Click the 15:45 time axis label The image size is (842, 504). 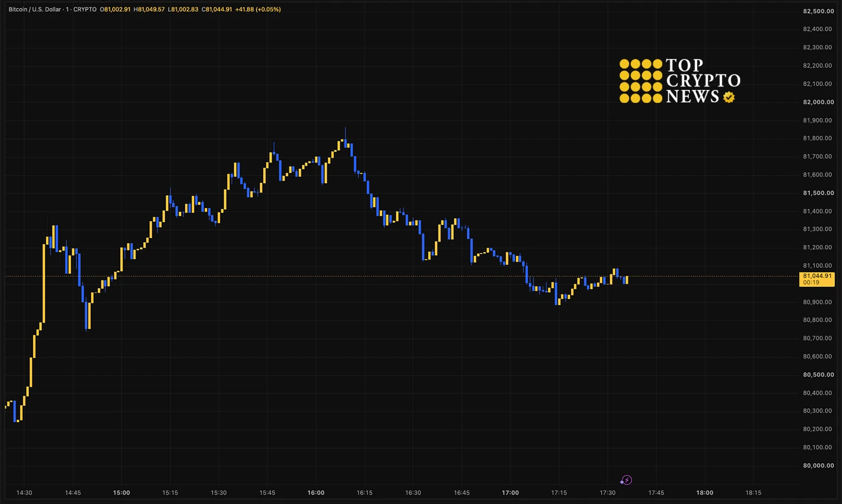click(267, 493)
